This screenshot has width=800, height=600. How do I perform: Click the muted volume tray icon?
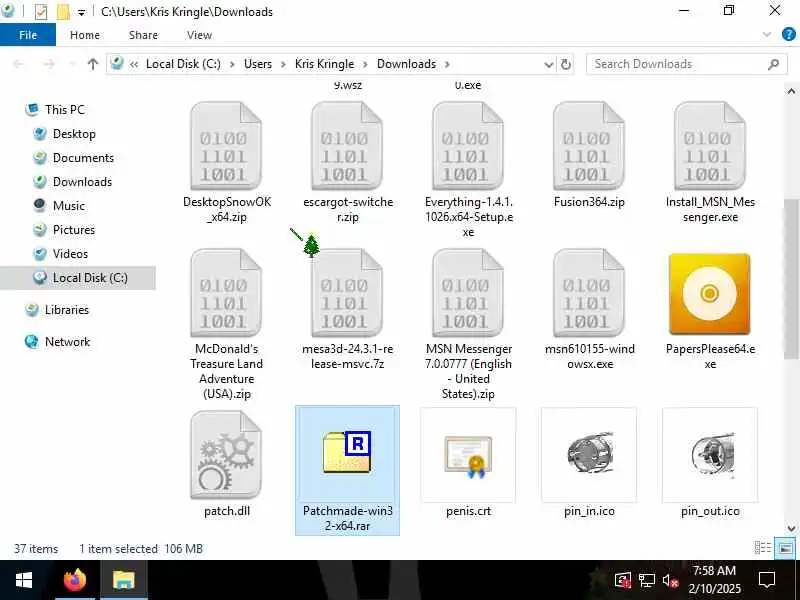click(x=669, y=580)
